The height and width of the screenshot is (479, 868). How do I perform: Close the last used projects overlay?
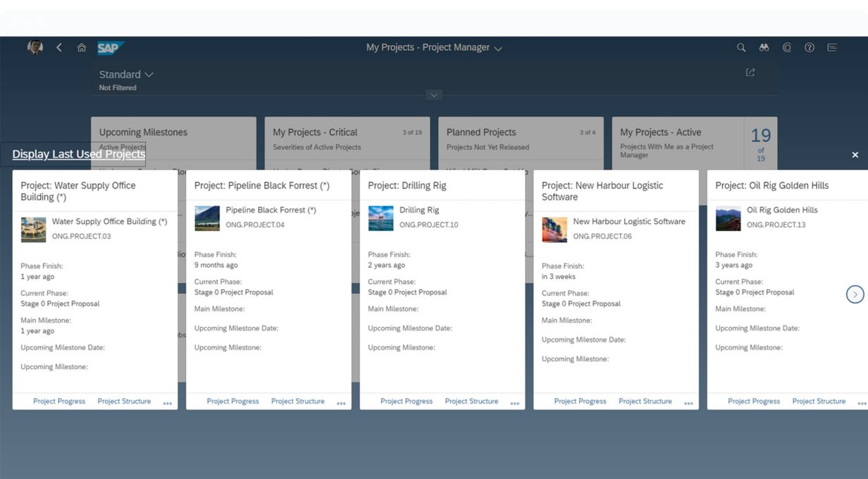tap(855, 154)
